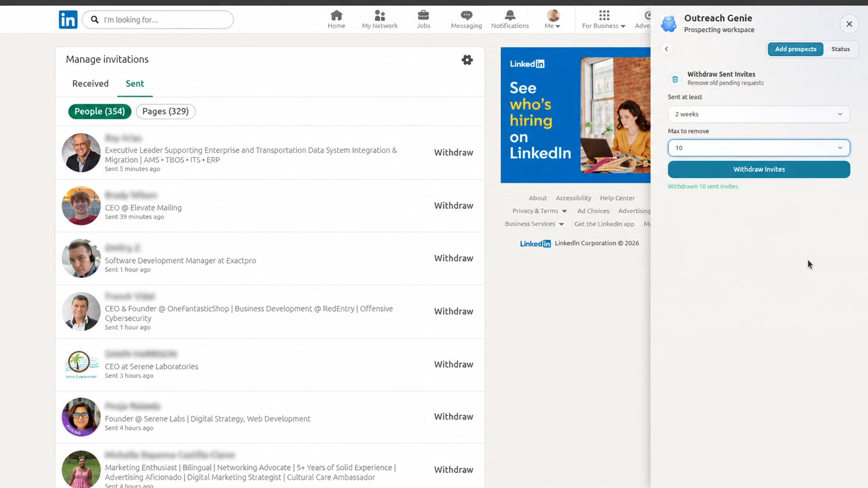Click the trash icon beside Withdraw Sent Invites
Image resolution: width=868 pixels, height=488 pixels.
675,79
